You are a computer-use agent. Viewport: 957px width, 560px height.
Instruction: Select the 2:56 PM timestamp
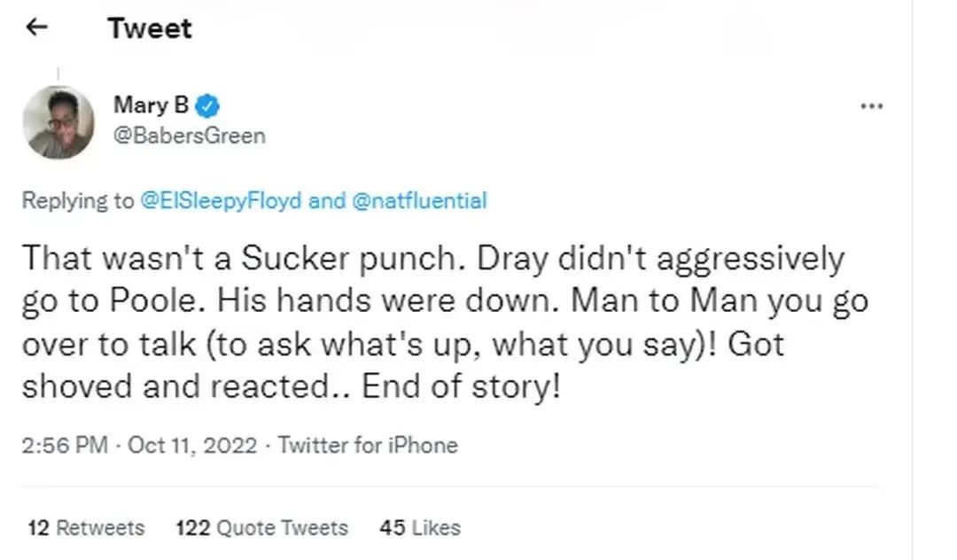point(66,444)
